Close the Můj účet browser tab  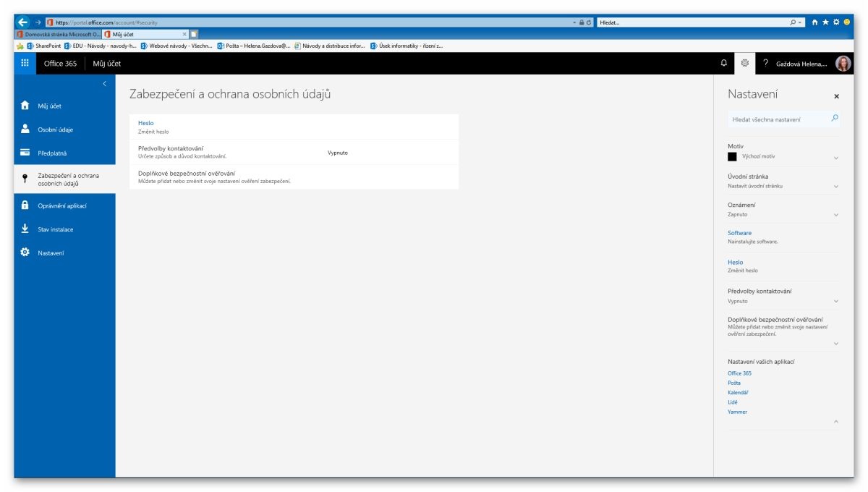coord(184,34)
